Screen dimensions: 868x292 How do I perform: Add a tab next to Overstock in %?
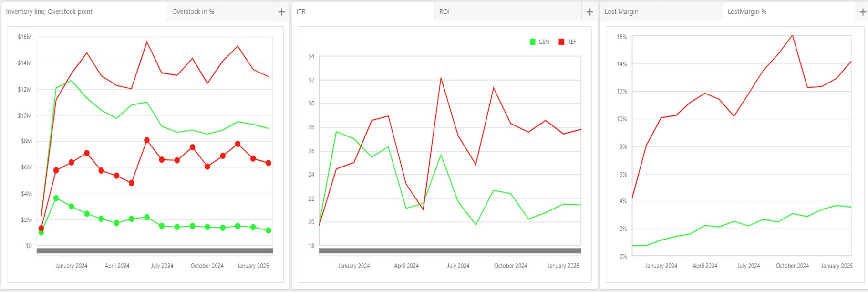(x=281, y=12)
